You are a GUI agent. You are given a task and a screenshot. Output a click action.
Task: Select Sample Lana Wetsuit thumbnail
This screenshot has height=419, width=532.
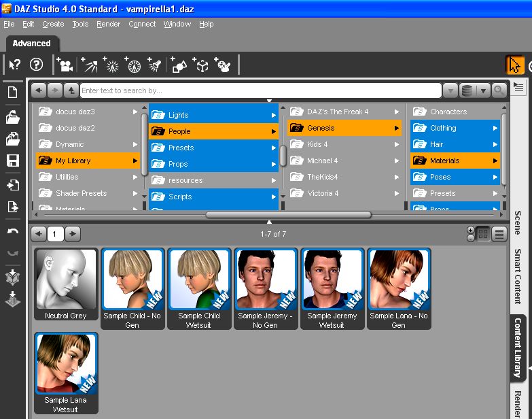[66, 373]
